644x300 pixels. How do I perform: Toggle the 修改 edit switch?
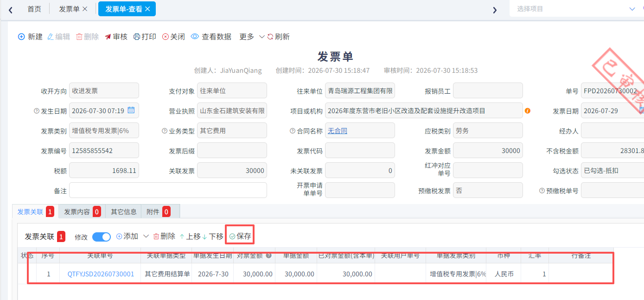pyautogui.click(x=102, y=237)
